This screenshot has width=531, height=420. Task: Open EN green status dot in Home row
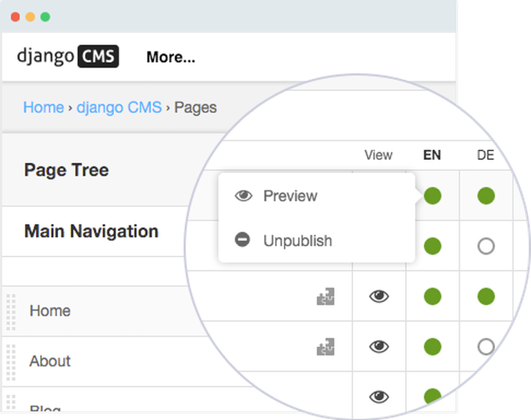point(432,297)
